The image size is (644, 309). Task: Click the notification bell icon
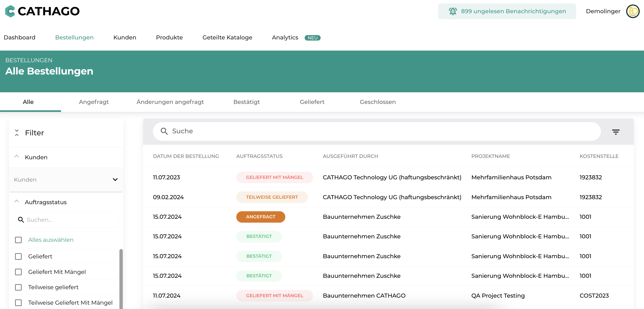coord(453,11)
